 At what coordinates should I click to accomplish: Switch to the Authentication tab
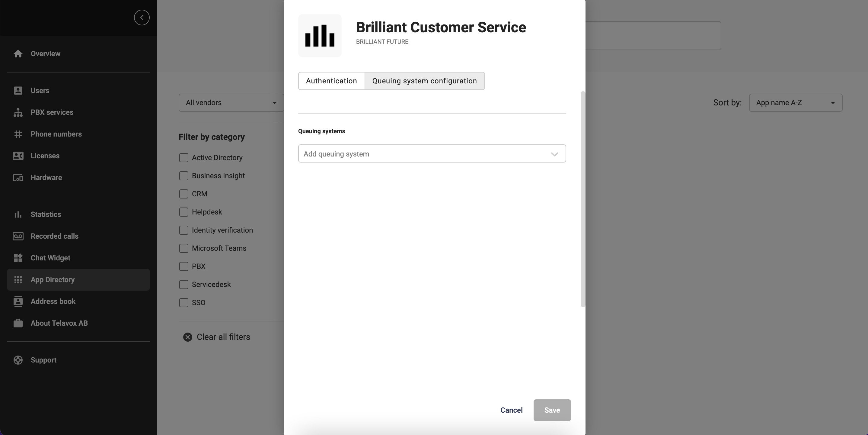point(331,81)
